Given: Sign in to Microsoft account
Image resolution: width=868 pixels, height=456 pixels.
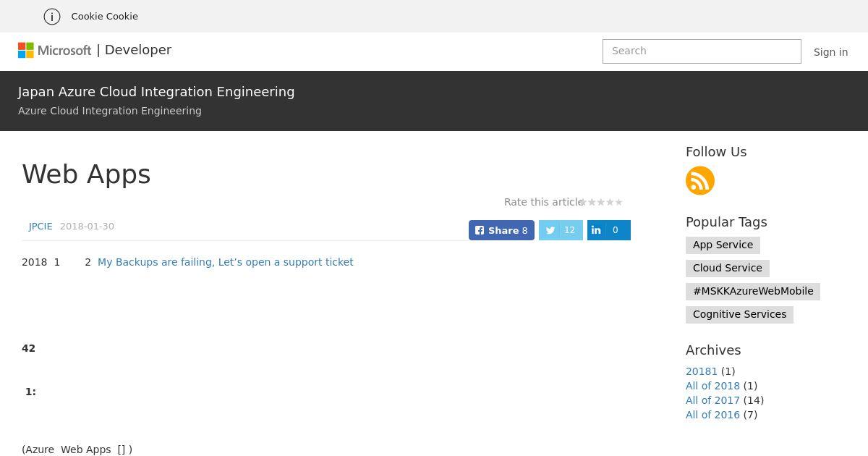Looking at the screenshot, I should coord(830,52).
